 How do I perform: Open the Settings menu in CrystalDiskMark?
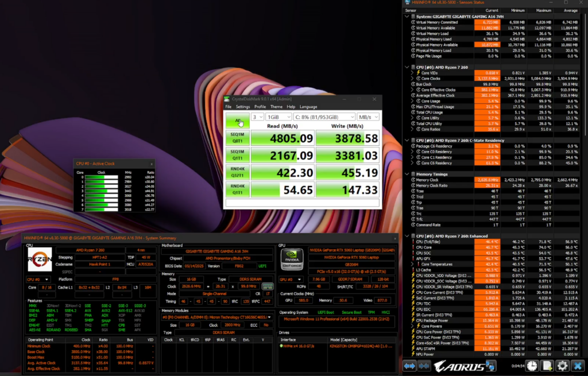(243, 107)
